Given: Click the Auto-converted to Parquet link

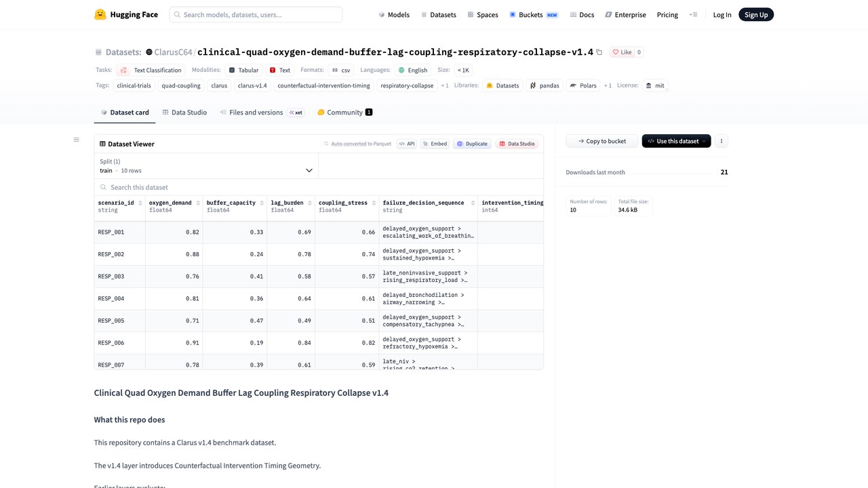Looking at the screenshot, I should pyautogui.click(x=357, y=144).
